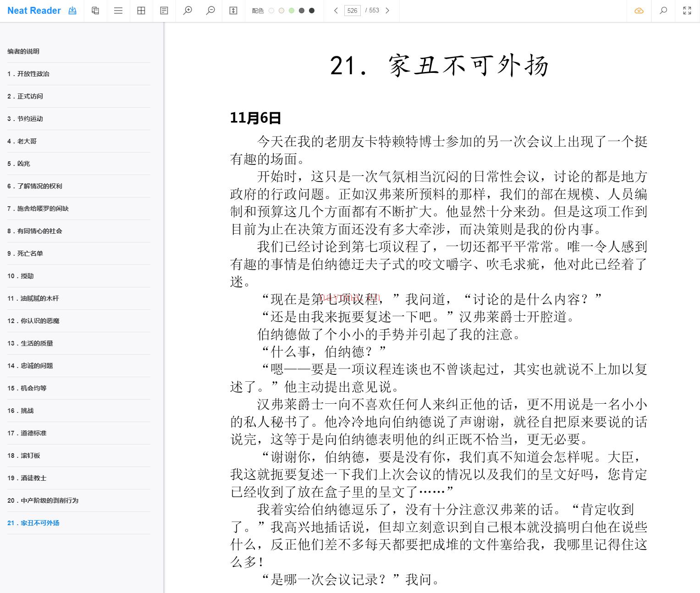Screen dimensions: 700x593
Task: Open the library/bookshelf icon
Action: point(95,11)
